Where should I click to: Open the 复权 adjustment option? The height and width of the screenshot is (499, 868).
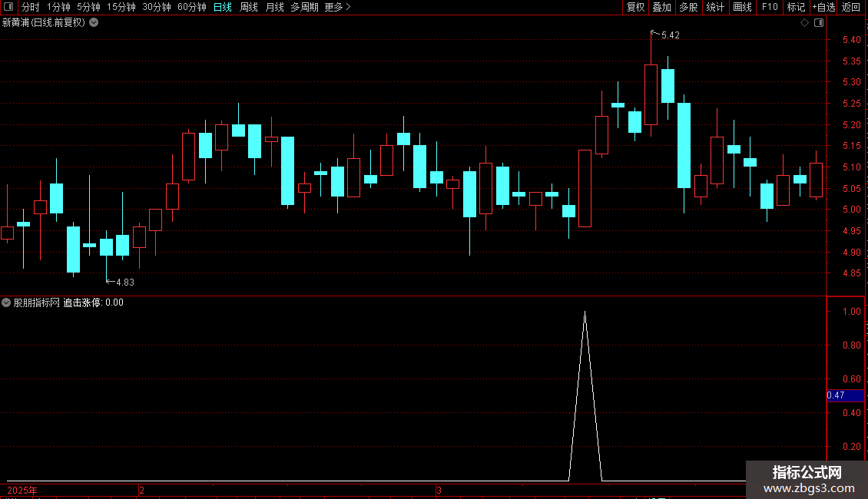click(635, 7)
